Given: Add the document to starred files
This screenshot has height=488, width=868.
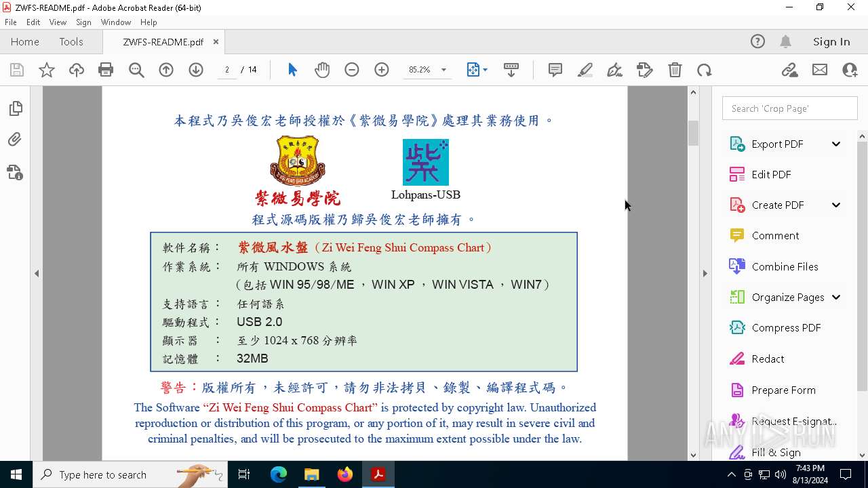Looking at the screenshot, I should (47, 70).
